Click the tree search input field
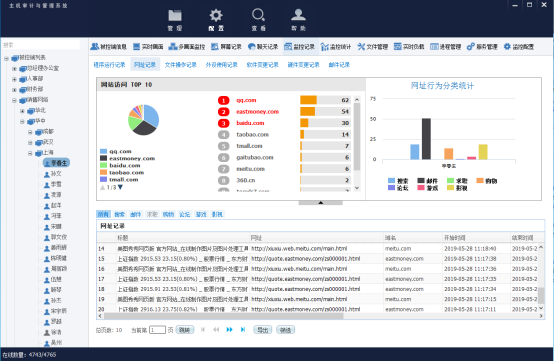The height and width of the screenshot is (361, 554). click(x=41, y=45)
